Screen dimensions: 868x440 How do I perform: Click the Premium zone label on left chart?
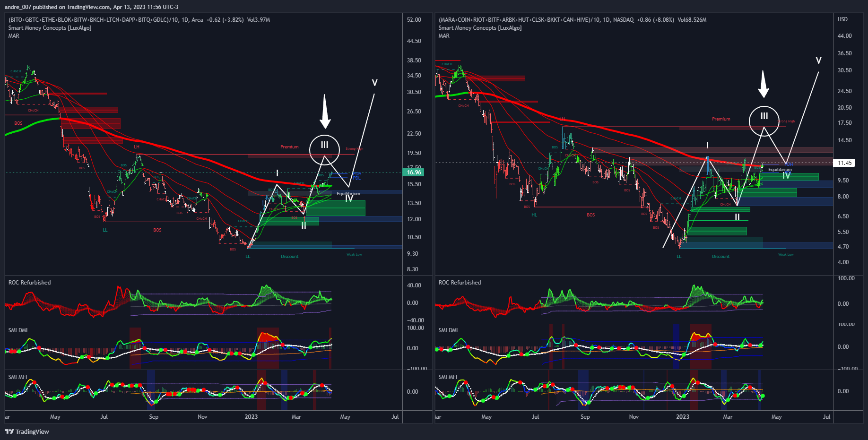point(289,147)
